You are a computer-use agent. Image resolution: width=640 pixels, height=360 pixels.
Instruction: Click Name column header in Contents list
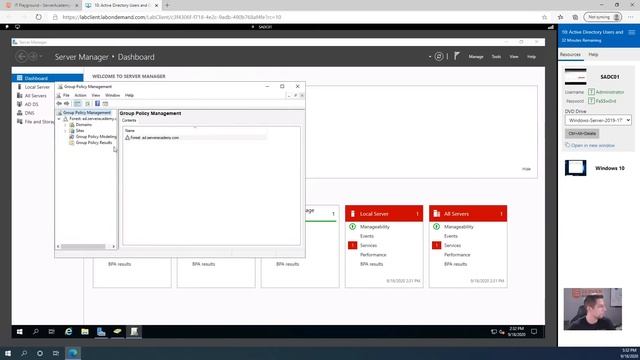[130, 131]
